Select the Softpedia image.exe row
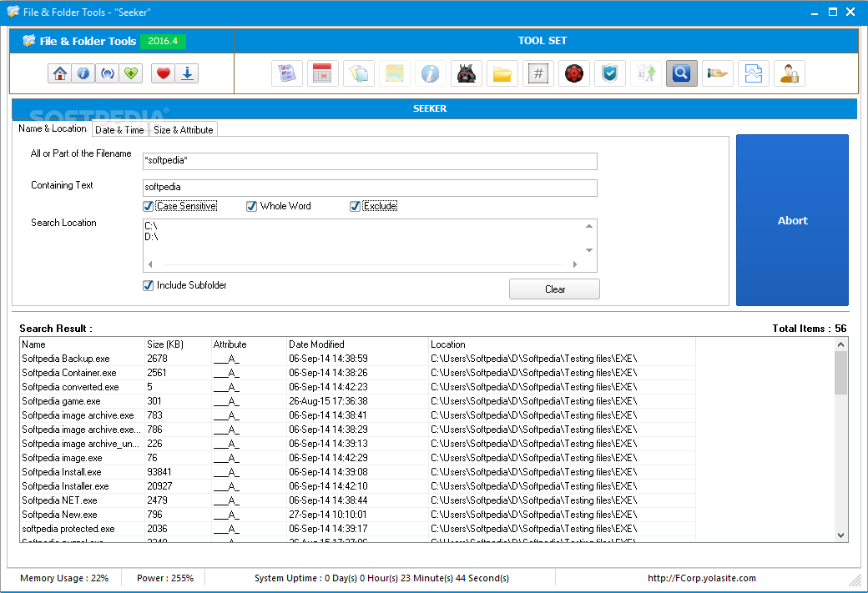The height and width of the screenshot is (593, 868). point(357,458)
